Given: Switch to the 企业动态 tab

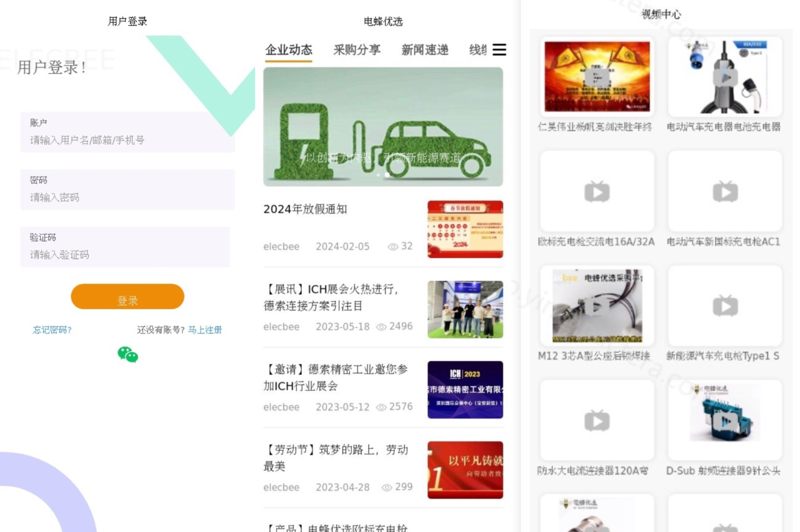Looking at the screenshot, I should pyautogui.click(x=289, y=50).
